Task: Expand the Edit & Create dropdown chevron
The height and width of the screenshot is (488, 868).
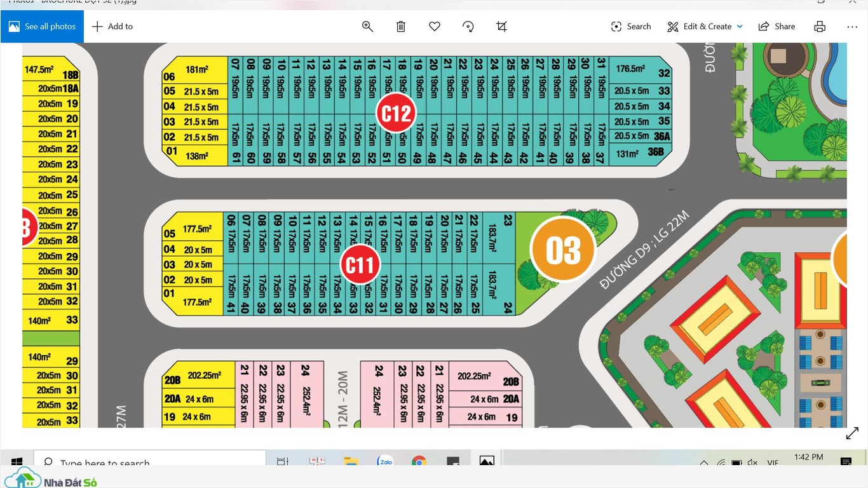Action: [x=740, y=26]
